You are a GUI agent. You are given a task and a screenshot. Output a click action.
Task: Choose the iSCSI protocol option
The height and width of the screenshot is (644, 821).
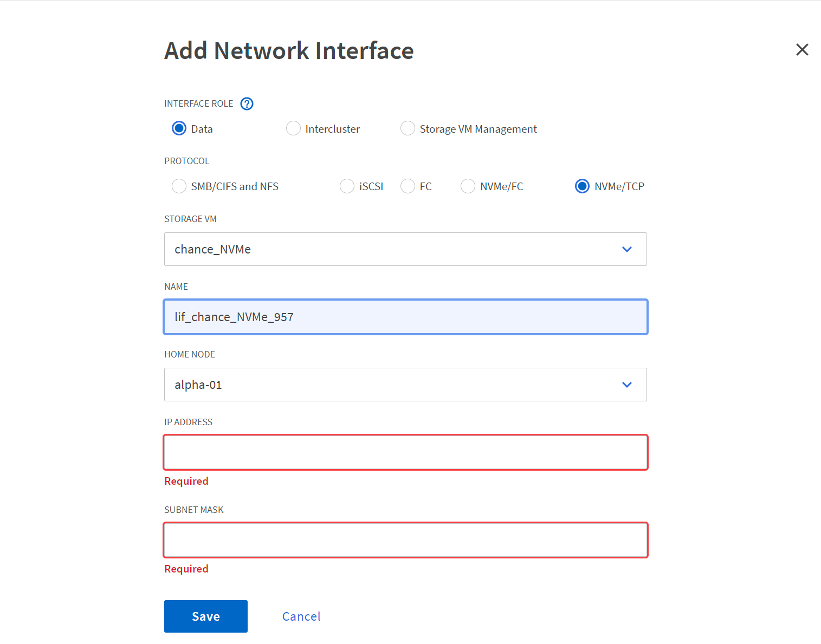click(x=347, y=186)
